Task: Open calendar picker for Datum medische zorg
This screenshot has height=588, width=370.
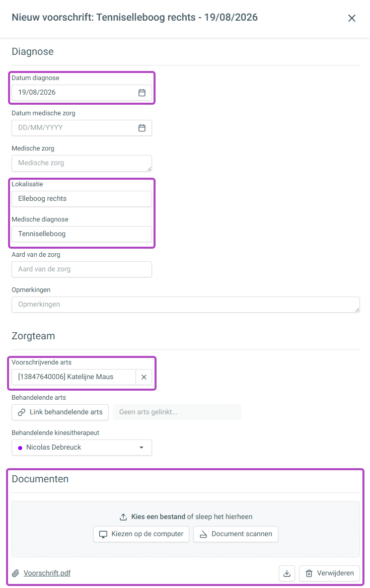Action: (x=141, y=128)
